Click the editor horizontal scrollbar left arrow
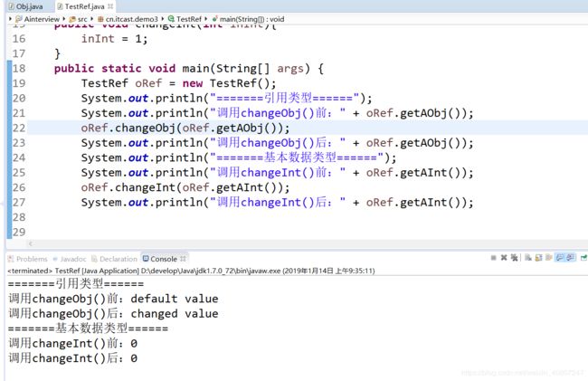588x381 pixels. (x=31, y=243)
